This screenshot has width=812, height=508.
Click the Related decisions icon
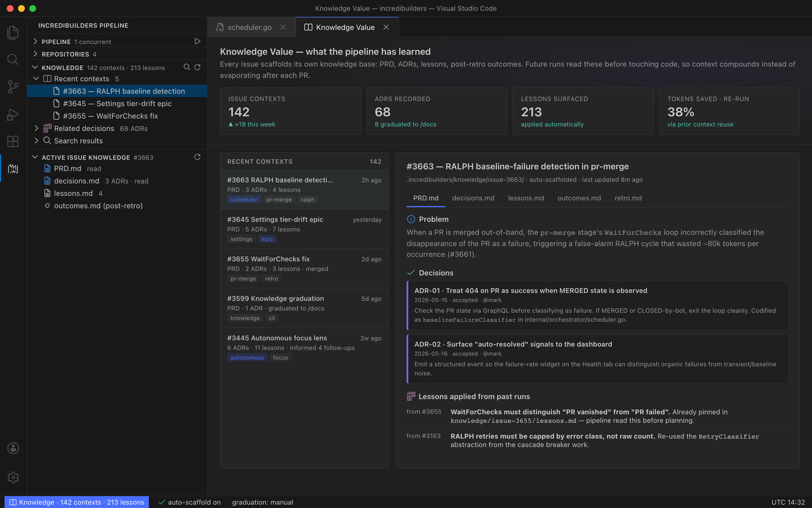47,128
